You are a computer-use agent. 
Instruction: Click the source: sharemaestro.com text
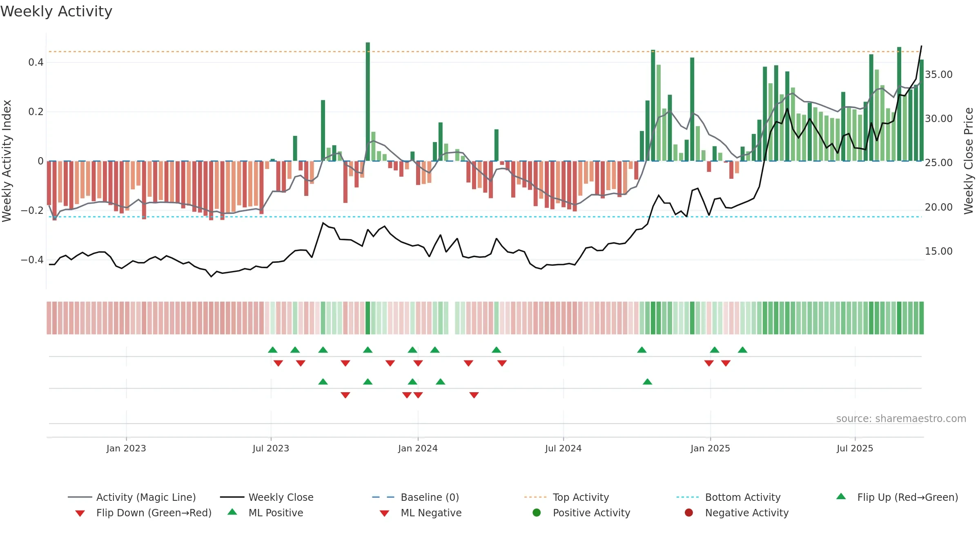tap(901, 418)
